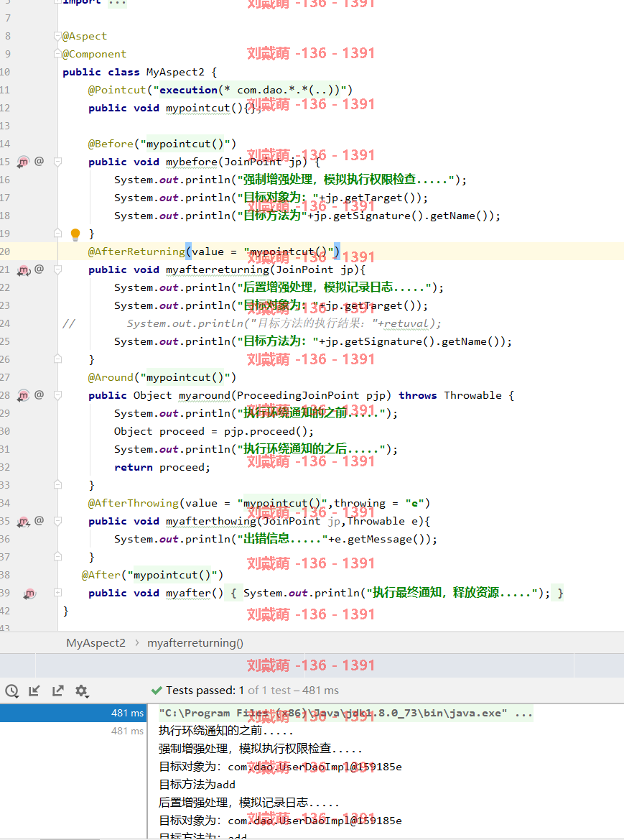Click AOP advice icon on line 15
The width and height of the screenshot is (624, 840).
click(23, 162)
